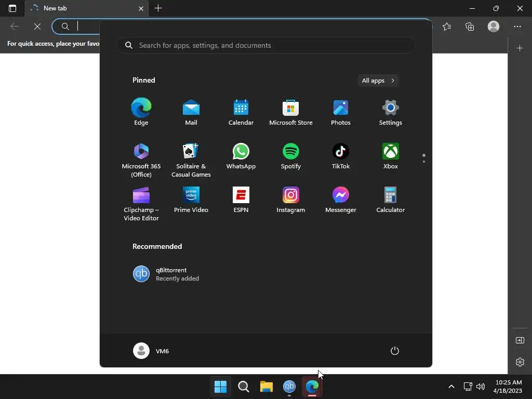Screen dimensions: 532x399
Task: Stop loading the page in Edge
Action: click(x=37, y=26)
